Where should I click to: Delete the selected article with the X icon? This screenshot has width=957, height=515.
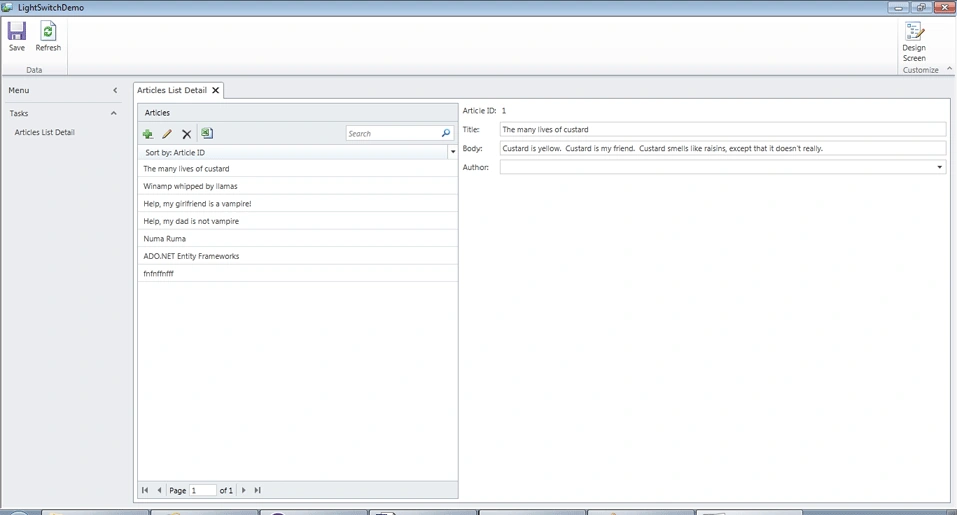tap(187, 134)
